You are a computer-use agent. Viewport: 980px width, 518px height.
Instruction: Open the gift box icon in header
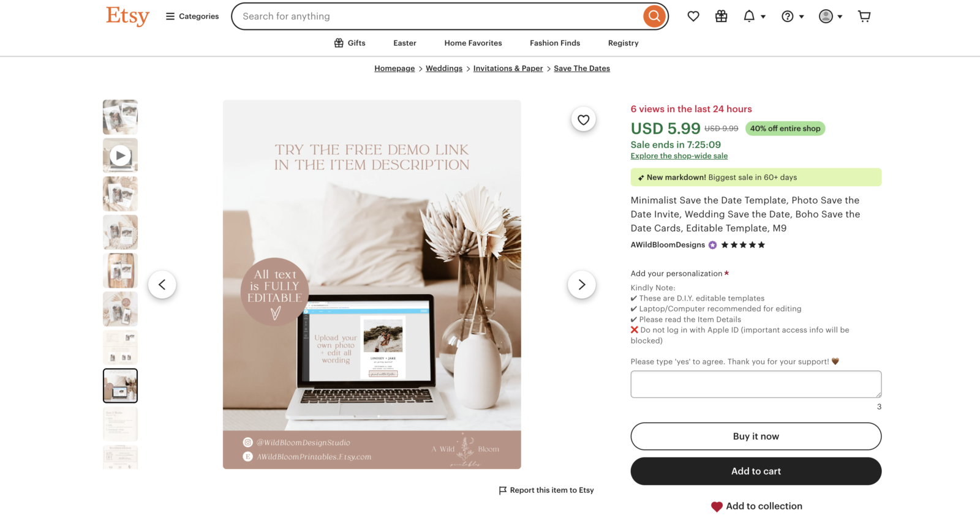(x=722, y=17)
